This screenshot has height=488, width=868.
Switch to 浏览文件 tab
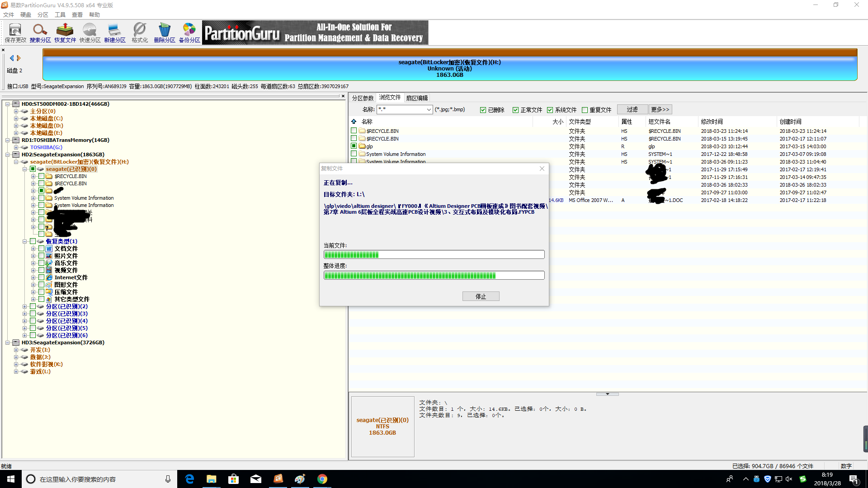pyautogui.click(x=390, y=97)
